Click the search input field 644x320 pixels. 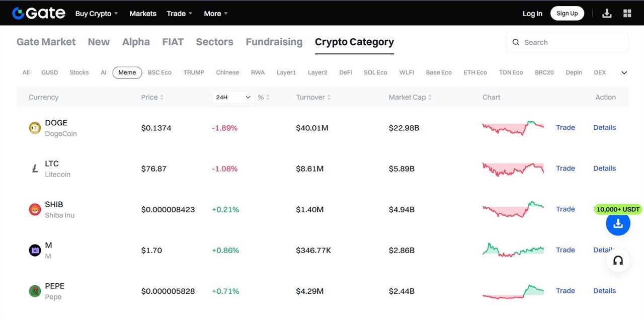(x=567, y=42)
